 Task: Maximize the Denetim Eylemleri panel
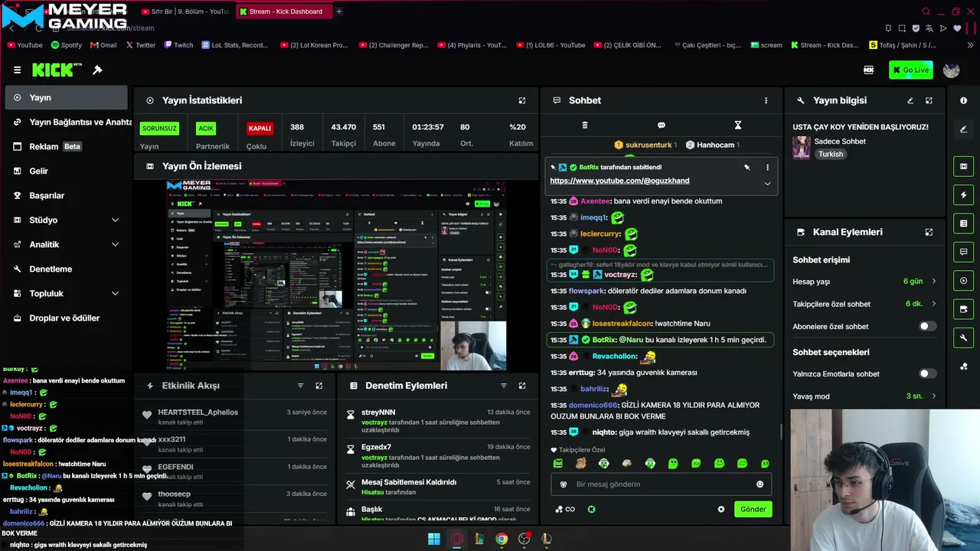tap(522, 386)
